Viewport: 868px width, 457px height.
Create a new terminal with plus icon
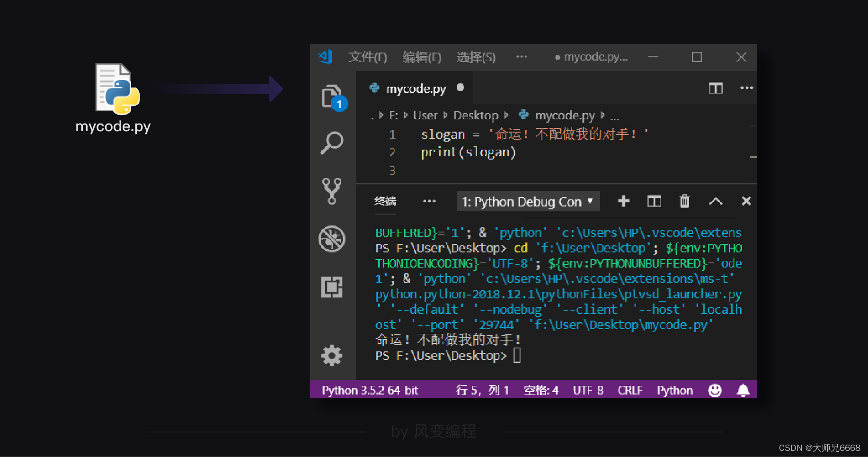(x=624, y=201)
